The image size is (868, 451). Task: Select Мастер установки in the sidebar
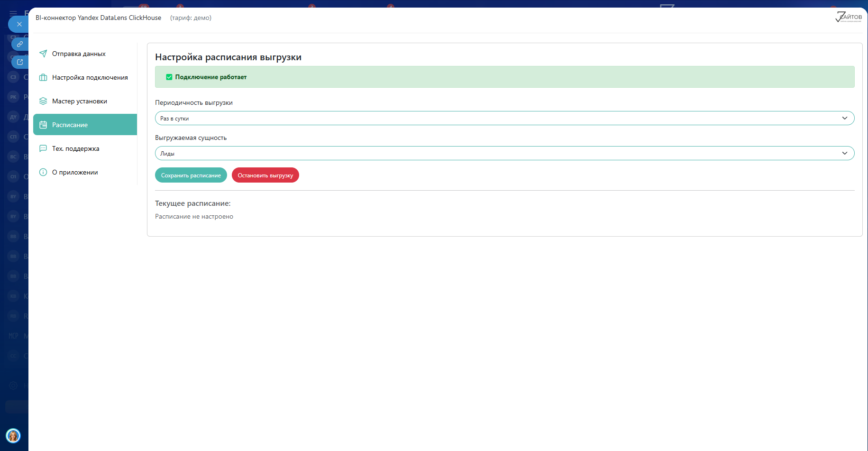[x=85, y=101]
